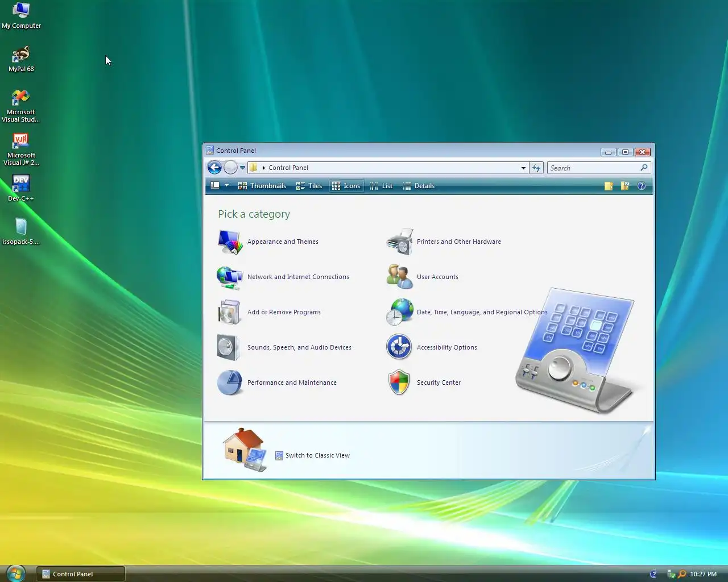The width and height of the screenshot is (728, 582).
Task: Open the Date, Time, Language globe icon
Action: (399, 313)
